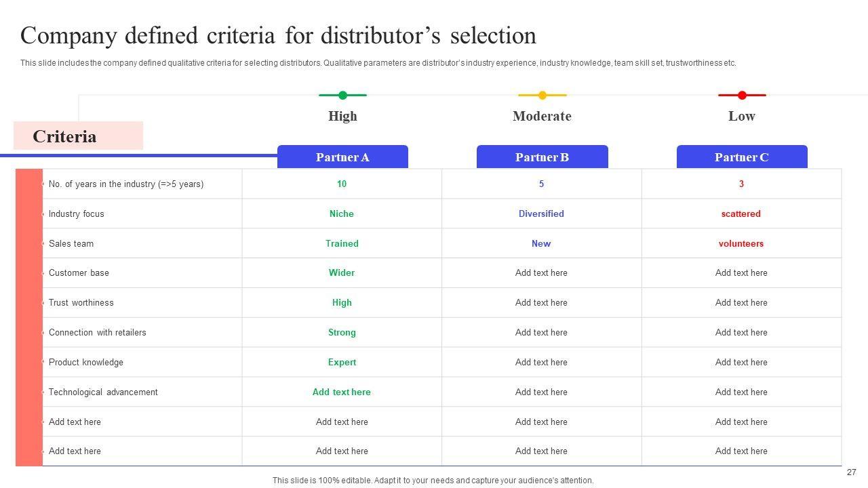The image size is (868, 488).
Task: Select the Partner C column header
Action: [741, 157]
